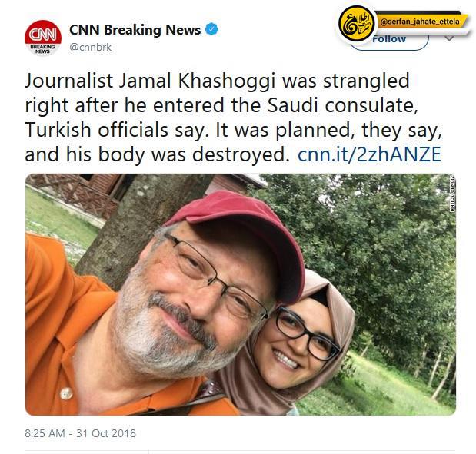Open the 8:25 AM - 31 Oct 2018 timestamp
Screen dimensions: 476x454
[x=81, y=433]
